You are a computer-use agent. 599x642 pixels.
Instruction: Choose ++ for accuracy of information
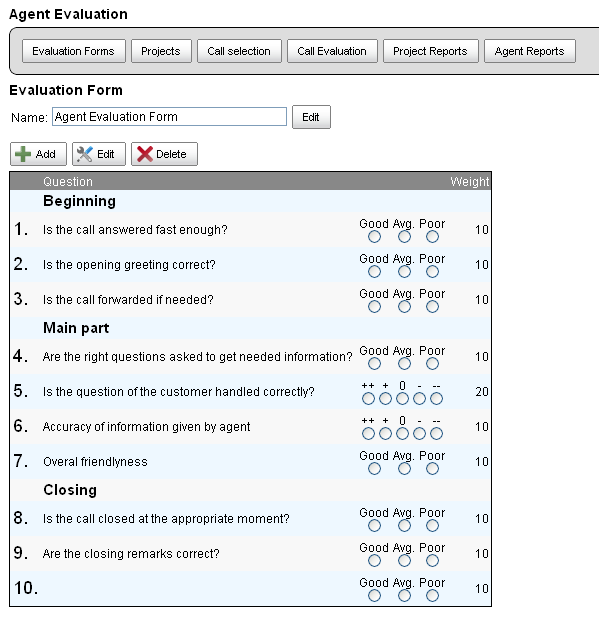[368, 434]
